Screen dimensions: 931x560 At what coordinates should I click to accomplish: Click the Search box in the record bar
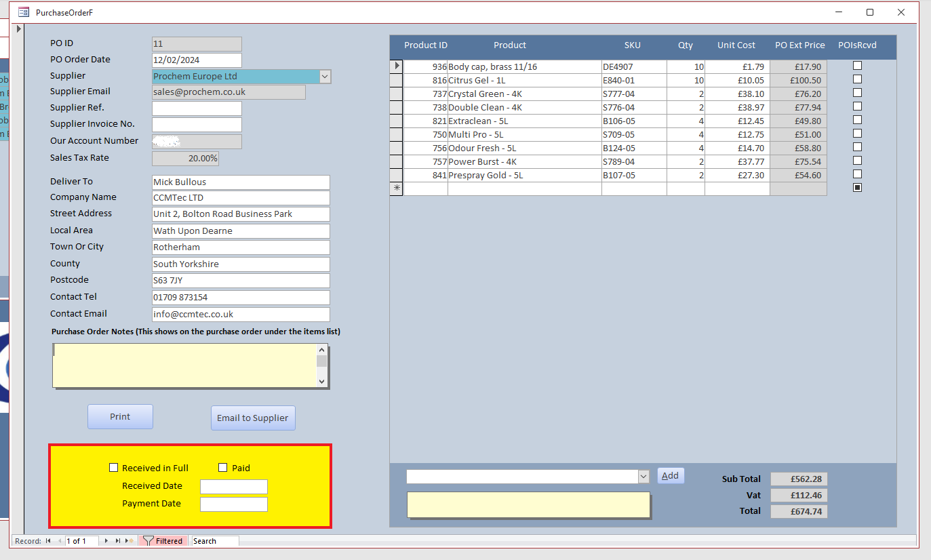tap(214, 540)
